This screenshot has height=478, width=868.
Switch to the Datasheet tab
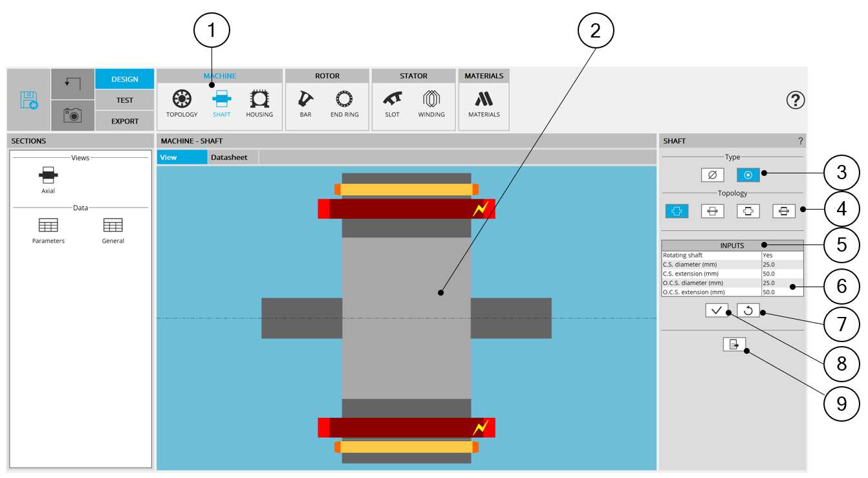pyautogui.click(x=229, y=157)
